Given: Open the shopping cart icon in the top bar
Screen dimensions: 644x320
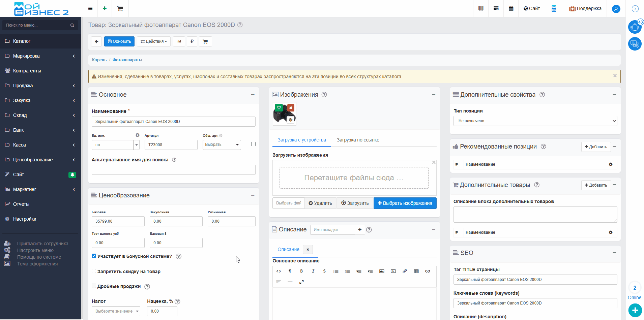Looking at the screenshot, I should tap(120, 8).
